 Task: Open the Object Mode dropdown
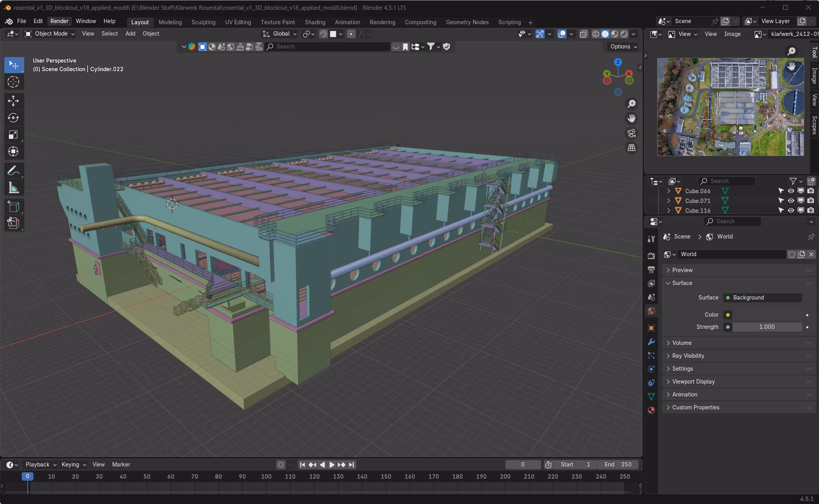click(x=50, y=34)
